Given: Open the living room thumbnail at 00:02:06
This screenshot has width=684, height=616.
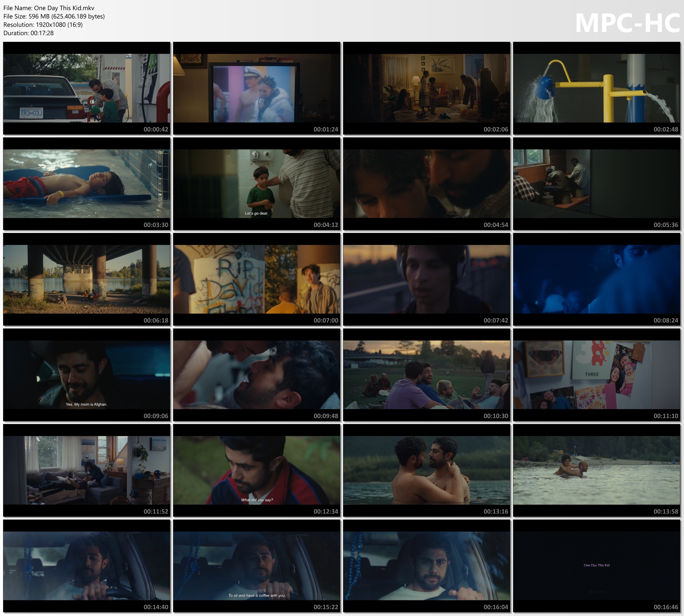Looking at the screenshot, I should click(426, 88).
